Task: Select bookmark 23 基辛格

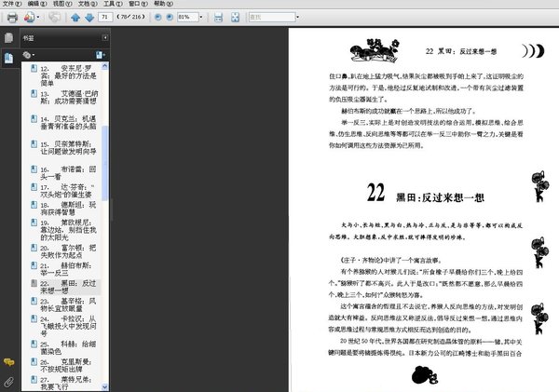Action: (x=68, y=304)
